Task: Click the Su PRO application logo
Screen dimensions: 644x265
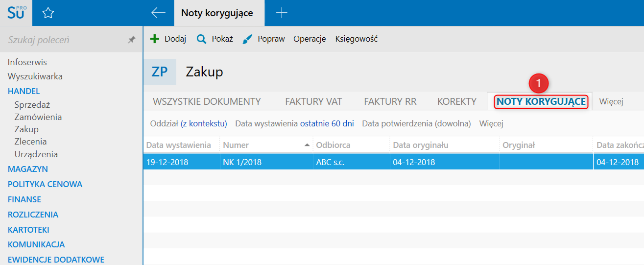Action: pyautogui.click(x=16, y=13)
